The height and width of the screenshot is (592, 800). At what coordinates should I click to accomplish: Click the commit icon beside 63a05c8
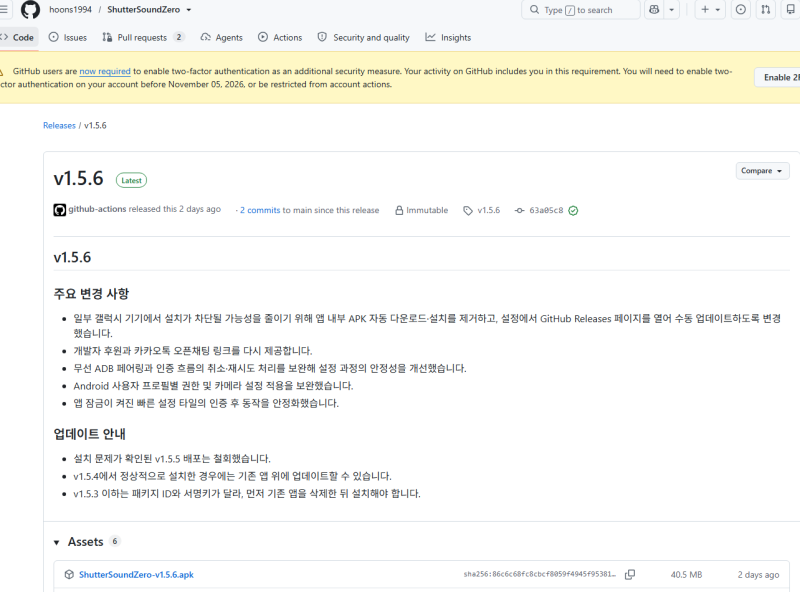pyautogui.click(x=519, y=210)
